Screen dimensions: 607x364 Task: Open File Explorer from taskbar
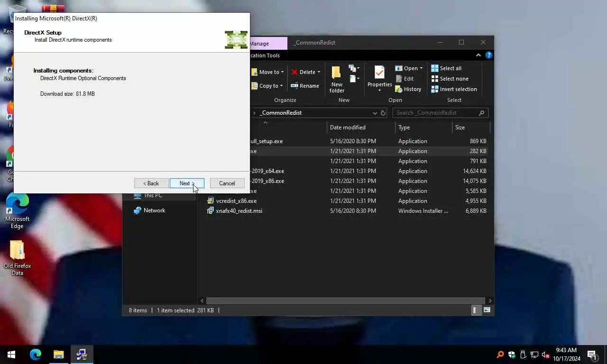[58, 355]
